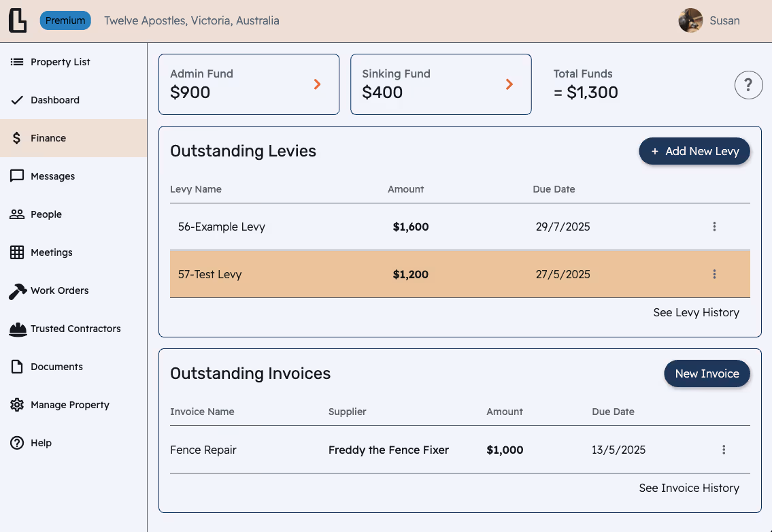
Task: Click the Trusted Contractors hard hat icon
Action: pyautogui.click(x=18, y=329)
